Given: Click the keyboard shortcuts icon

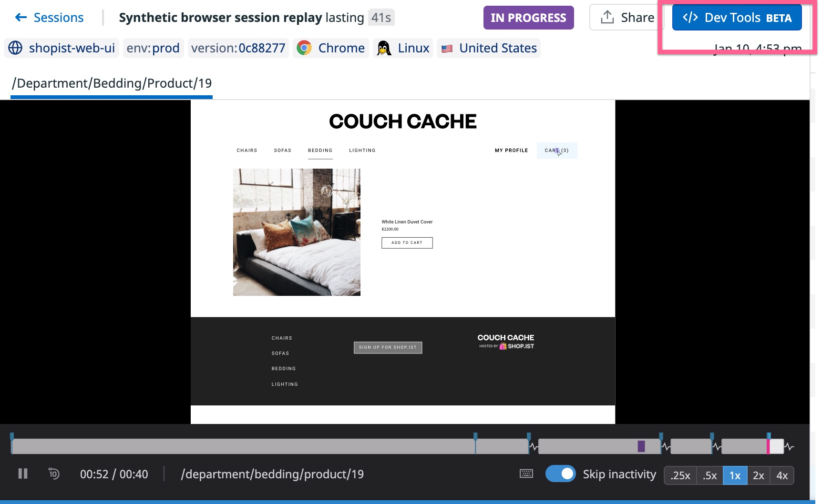Looking at the screenshot, I should point(526,474).
